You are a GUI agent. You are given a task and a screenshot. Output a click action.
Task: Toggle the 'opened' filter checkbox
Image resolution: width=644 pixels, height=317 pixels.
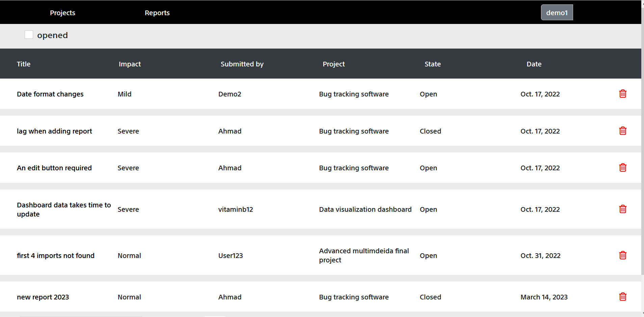pyautogui.click(x=29, y=35)
